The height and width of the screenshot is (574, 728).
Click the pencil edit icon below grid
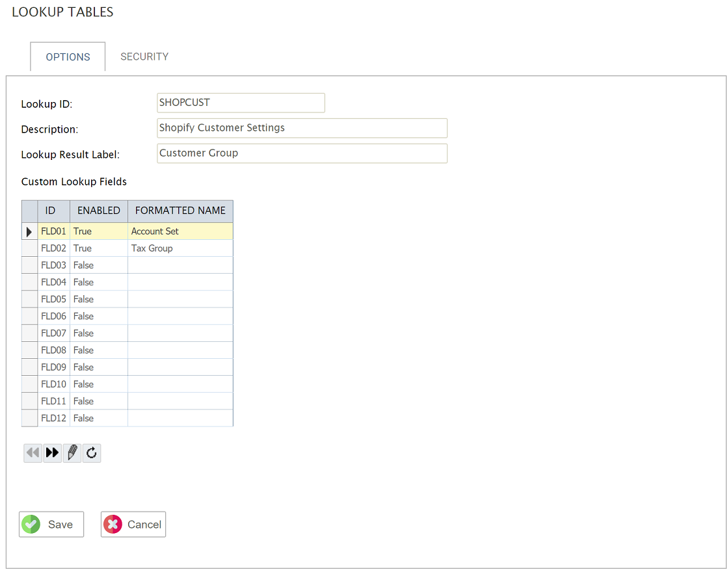[x=72, y=453]
